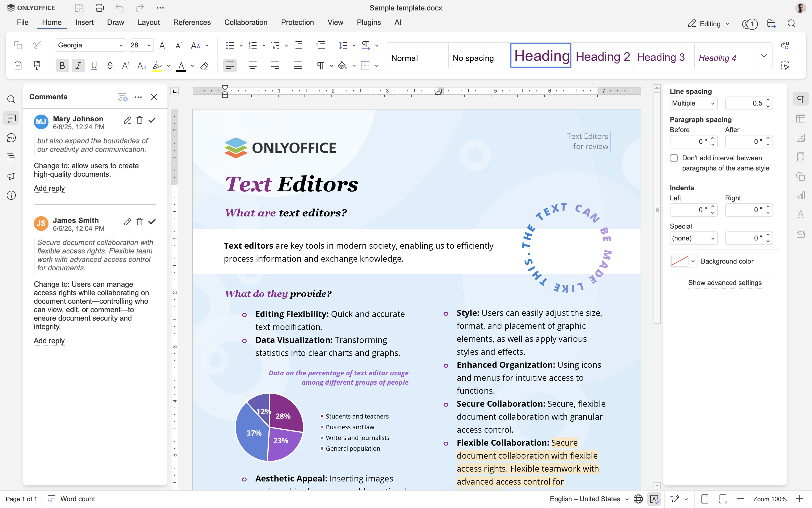Expand the styles gallery arrow

764,55
